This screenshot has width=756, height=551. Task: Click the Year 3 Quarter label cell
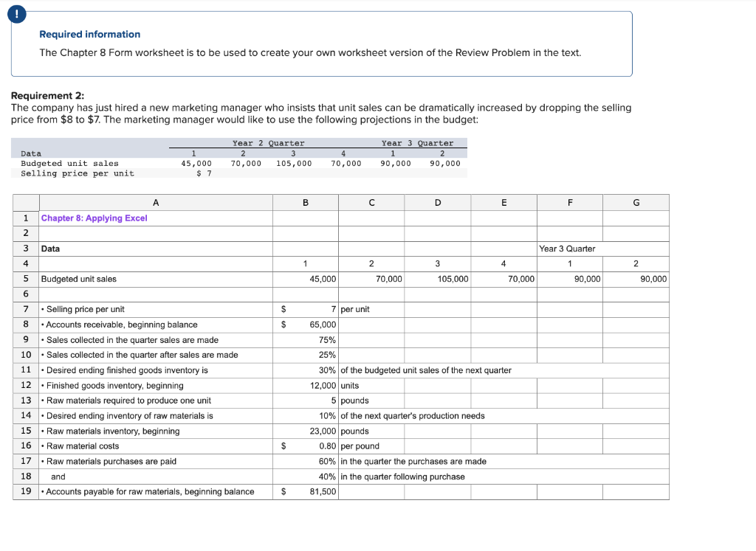tap(568, 248)
